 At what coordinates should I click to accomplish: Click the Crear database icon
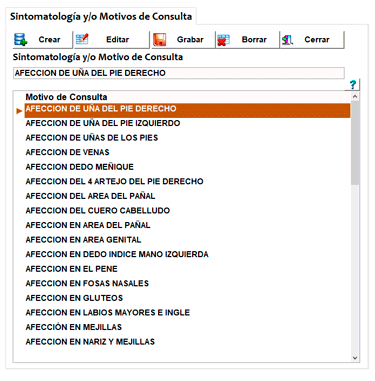[x=21, y=39]
